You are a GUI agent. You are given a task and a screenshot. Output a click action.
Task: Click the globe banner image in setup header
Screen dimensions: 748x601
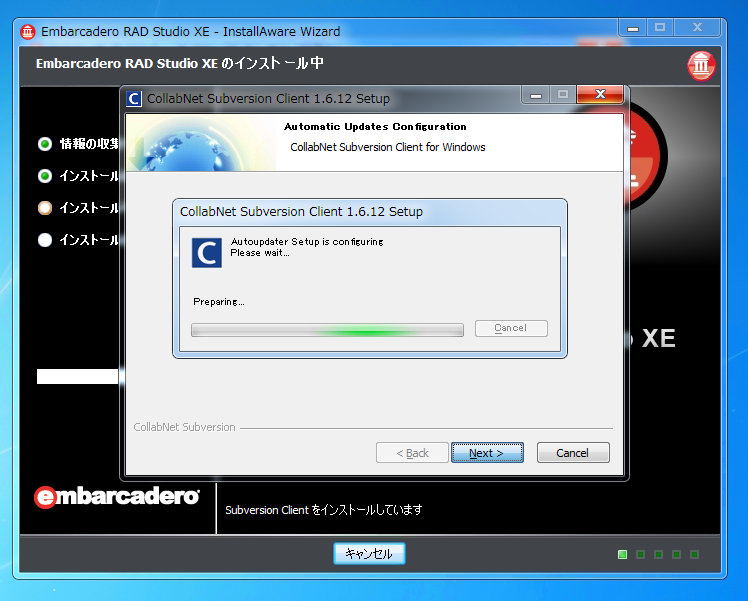click(x=201, y=143)
